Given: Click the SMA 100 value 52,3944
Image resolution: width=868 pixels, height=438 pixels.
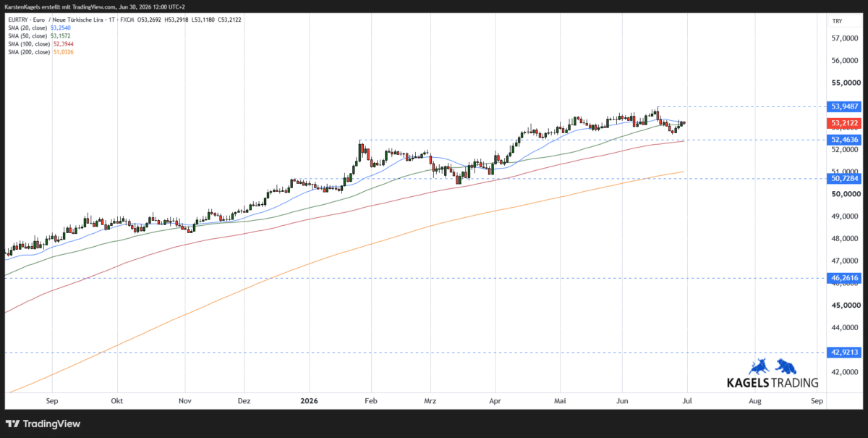Looking at the screenshot, I should point(64,43).
